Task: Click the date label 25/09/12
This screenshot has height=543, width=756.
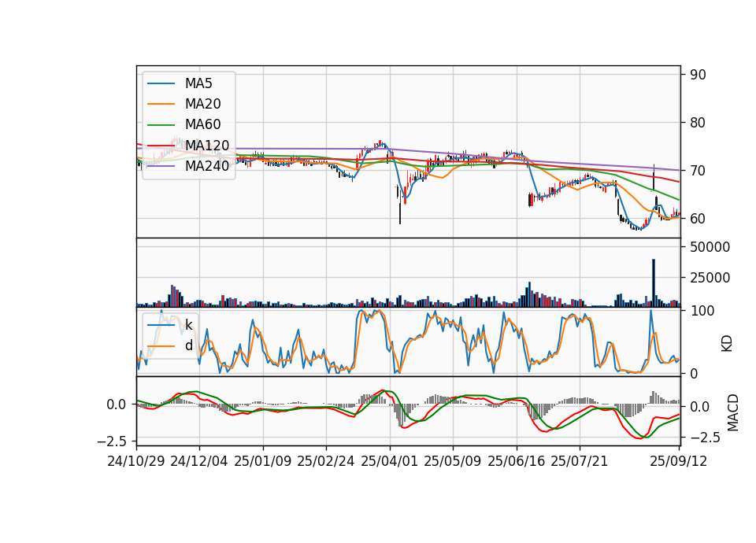Action: tap(678, 461)
